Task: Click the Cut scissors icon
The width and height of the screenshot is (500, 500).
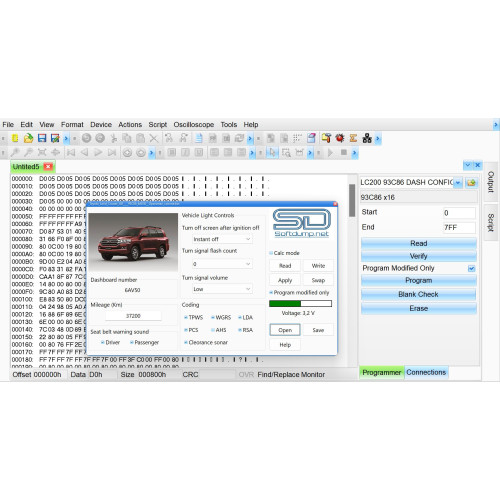Action: 114,138
